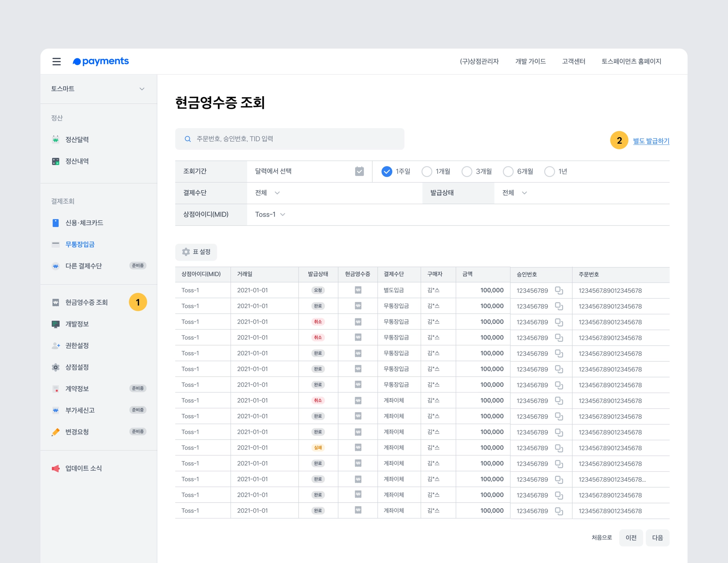
Task: Choose the 1년 period radio button
Action: (549, 172)
